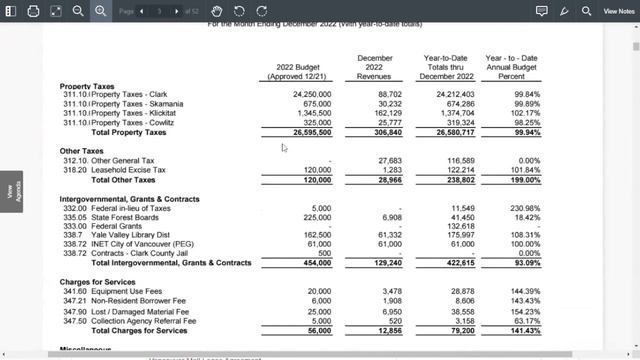Open the comments panel icon
The height and width of the screenshot is (360, 640).
coord(542,11)
